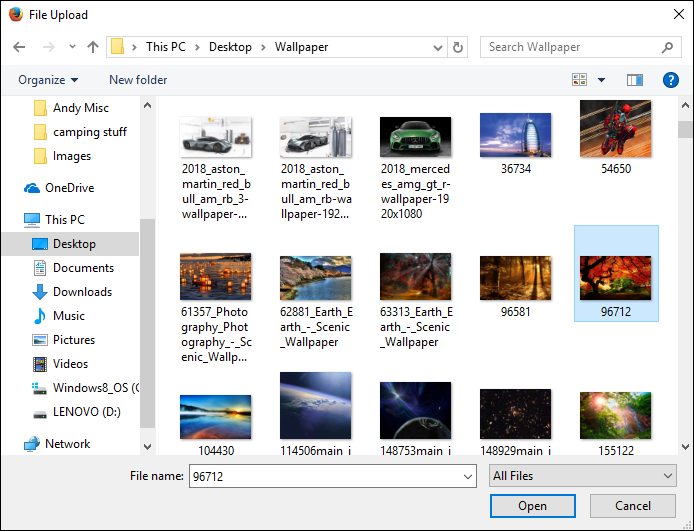Select Desktop in the navigation pane

coord(70,244)
